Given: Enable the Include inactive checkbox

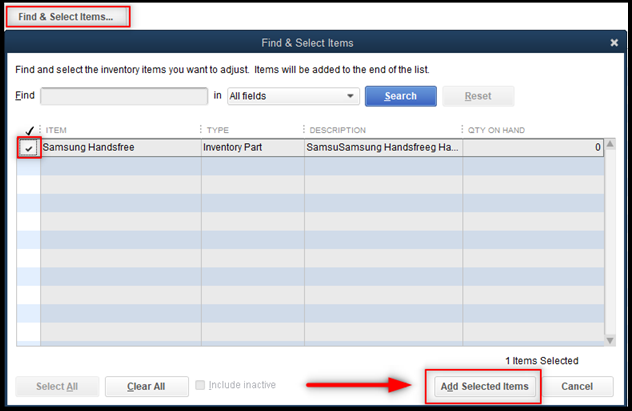Looking at the screenshot, I should coord(201,385).
